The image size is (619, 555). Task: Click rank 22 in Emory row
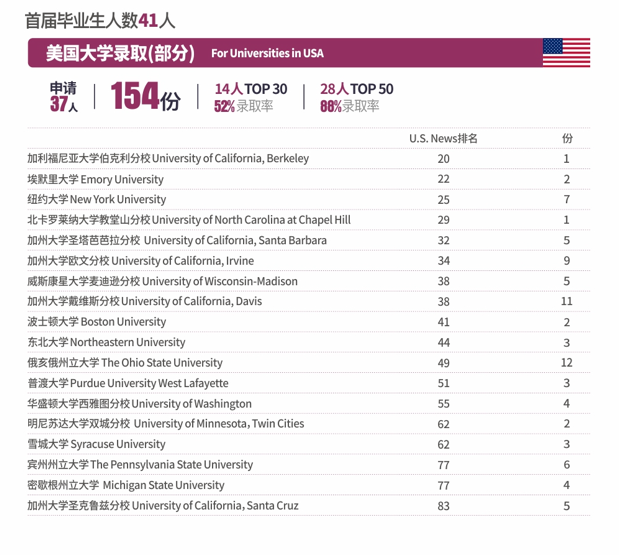(443, 179)
